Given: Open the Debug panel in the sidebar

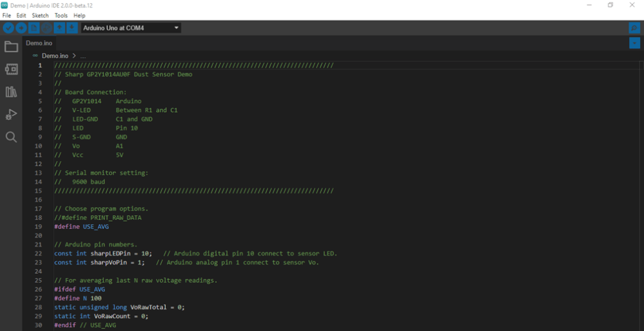Looking at the screenshot, I should (11, 115).
